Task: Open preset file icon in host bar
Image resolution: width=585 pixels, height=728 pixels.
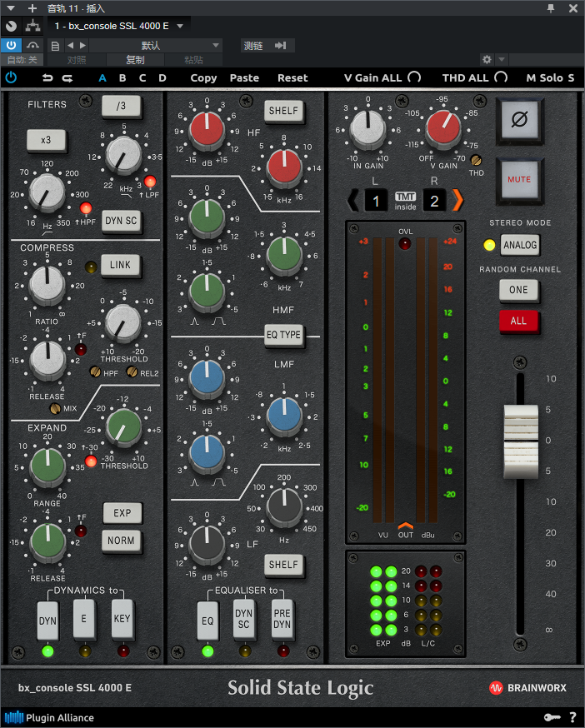Action: tap(55, 46)
